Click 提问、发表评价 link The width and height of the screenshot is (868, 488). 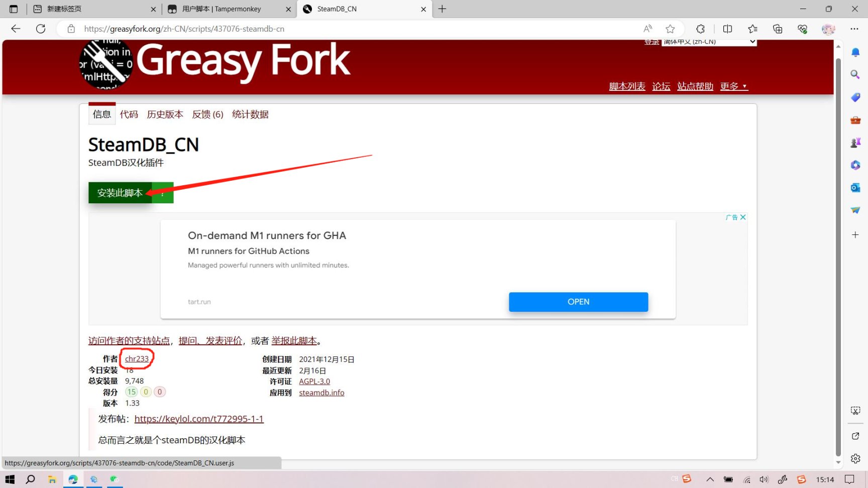[210, 341]
